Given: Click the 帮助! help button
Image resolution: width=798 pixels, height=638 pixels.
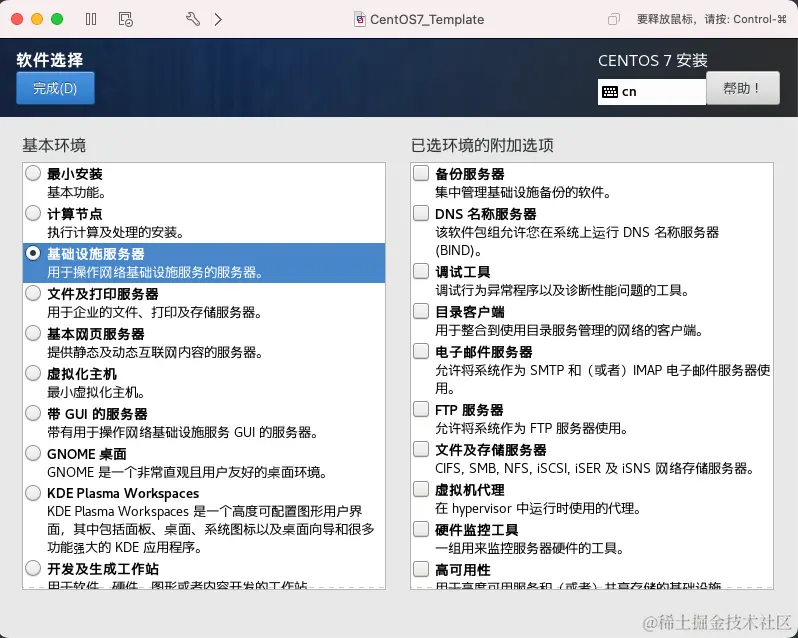Looking at the screenshot, I should 743,88.
